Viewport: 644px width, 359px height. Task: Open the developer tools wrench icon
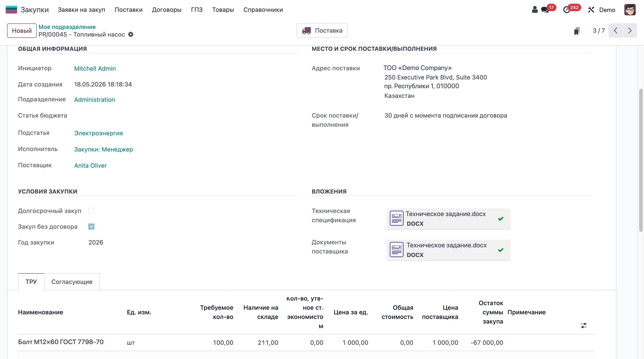coord(591,10)
